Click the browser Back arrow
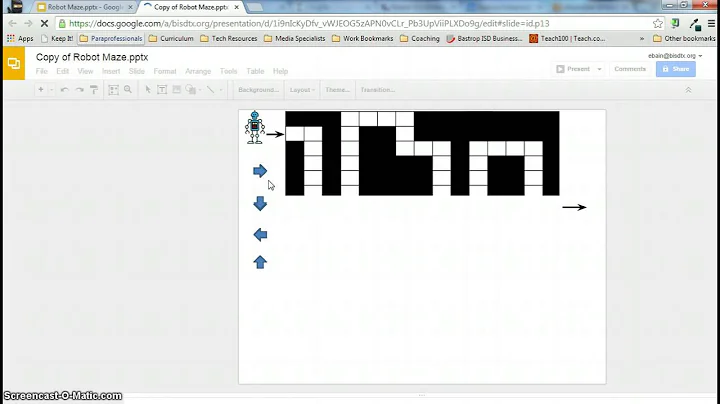This screenshot has height=404, width=720. (12, 23)
